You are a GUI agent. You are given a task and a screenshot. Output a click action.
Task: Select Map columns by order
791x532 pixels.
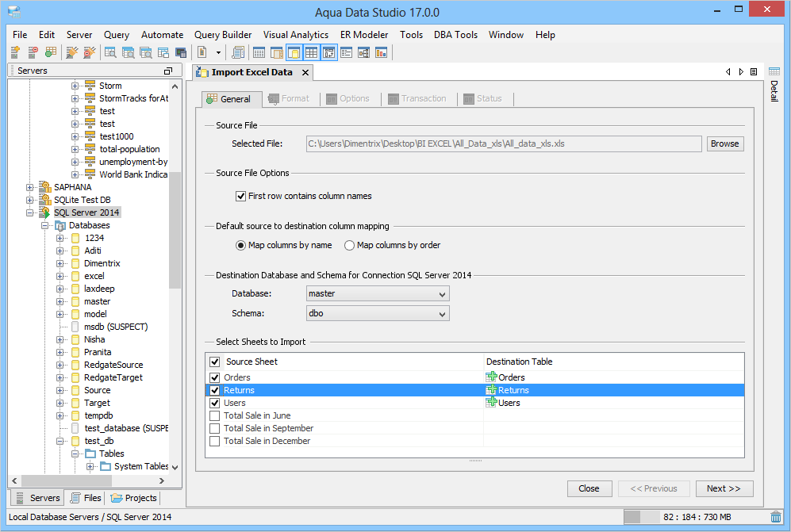(349, 246)
